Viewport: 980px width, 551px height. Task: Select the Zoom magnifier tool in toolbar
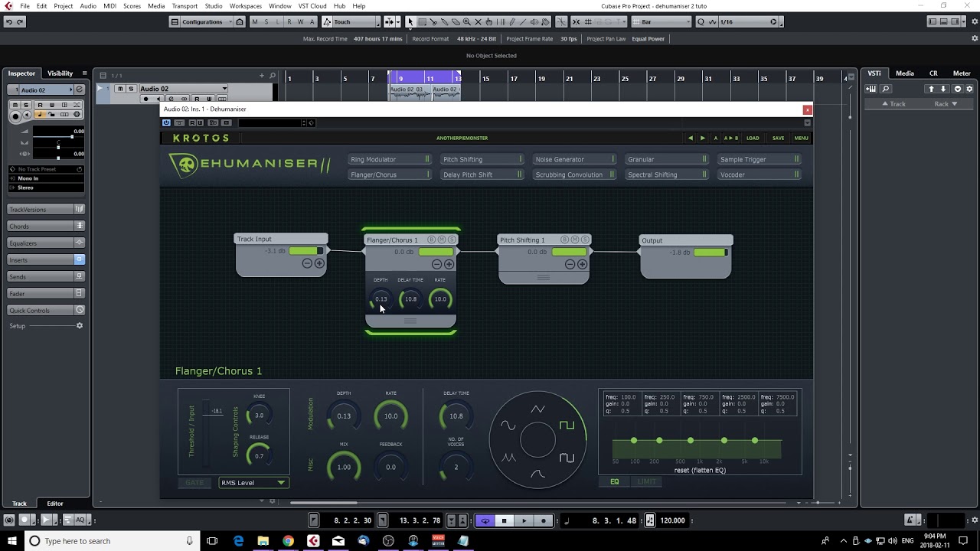pyautogui.click(x=466, y=21)
